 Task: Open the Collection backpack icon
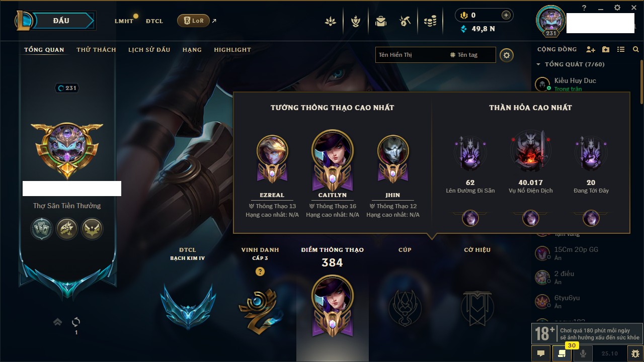coord(381,21)
